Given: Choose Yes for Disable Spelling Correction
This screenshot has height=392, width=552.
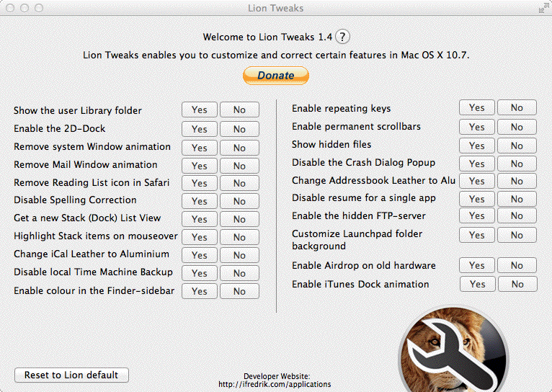Looking at the screenshot, I should (x=200, y=201).
